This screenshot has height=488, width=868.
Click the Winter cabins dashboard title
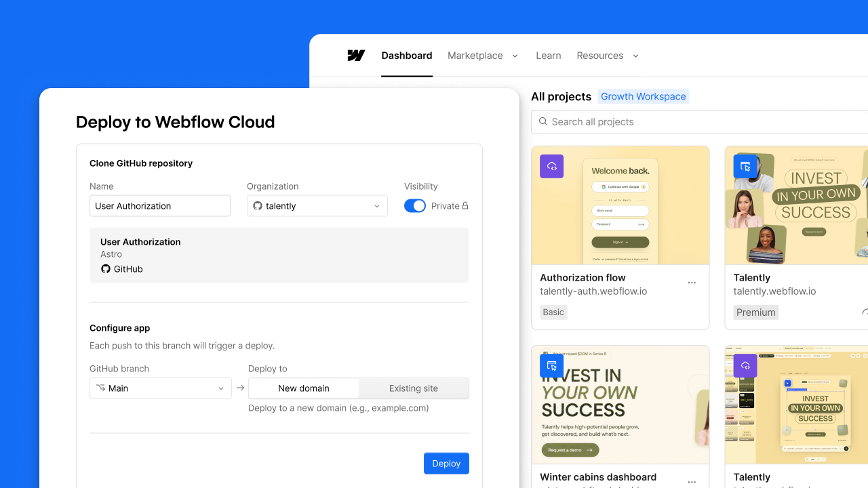click(598, 477)
